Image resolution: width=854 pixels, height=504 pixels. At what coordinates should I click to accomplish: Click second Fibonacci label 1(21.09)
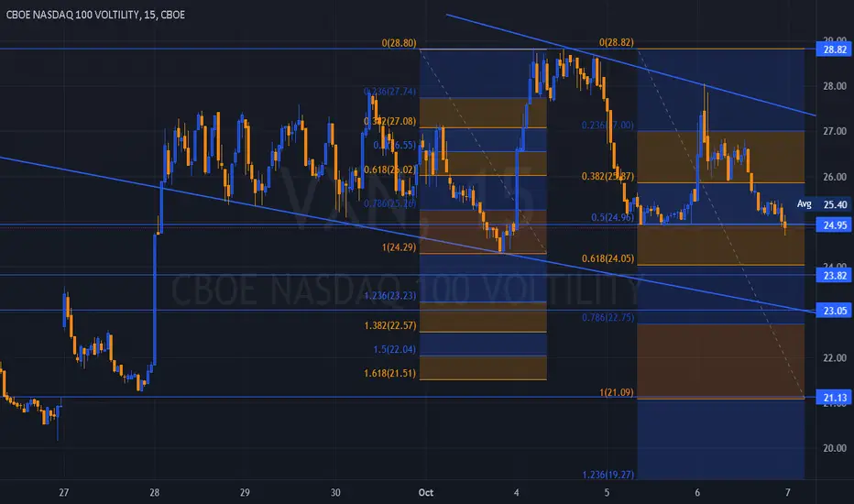[617, 392]
